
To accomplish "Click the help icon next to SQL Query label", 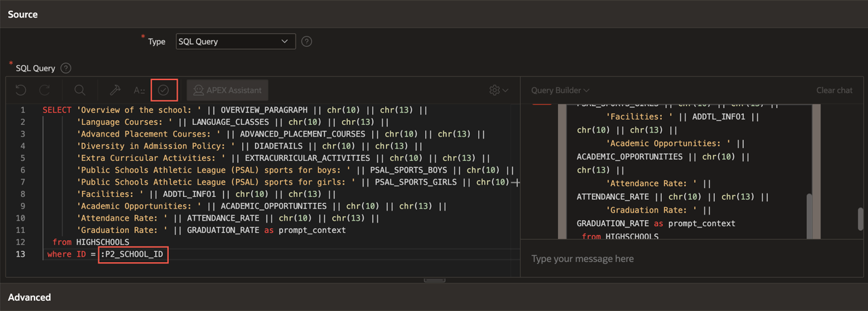I will click(x=66, y=68).
